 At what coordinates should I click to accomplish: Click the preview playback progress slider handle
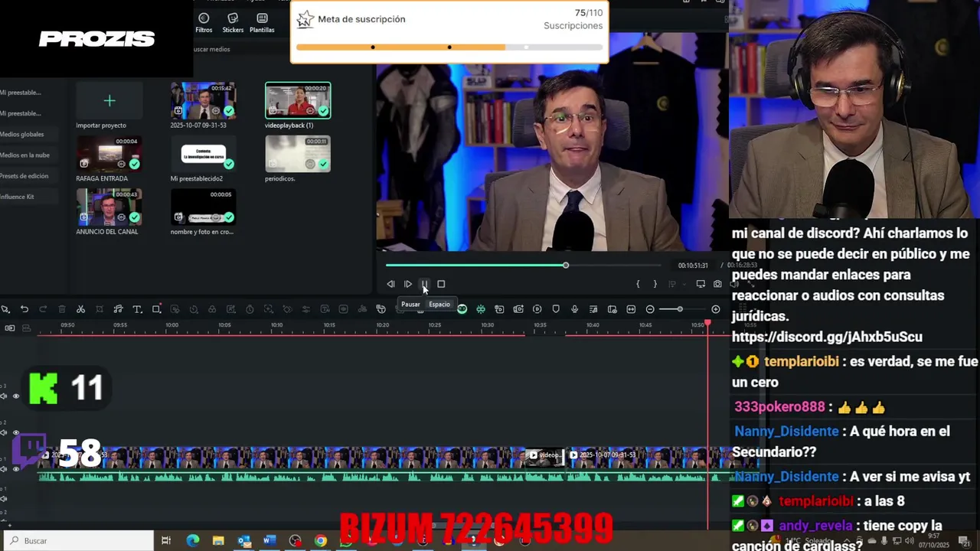click(566, 265)
